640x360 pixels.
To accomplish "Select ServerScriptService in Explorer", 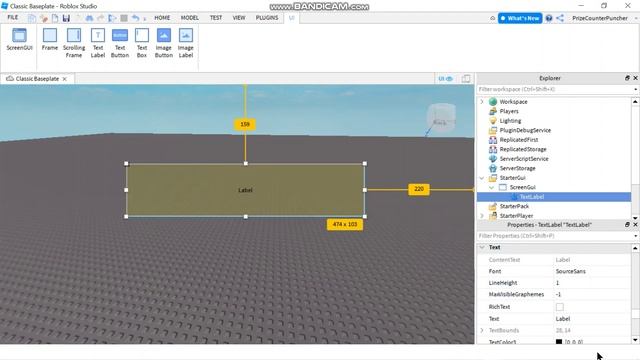I will 524,159.
